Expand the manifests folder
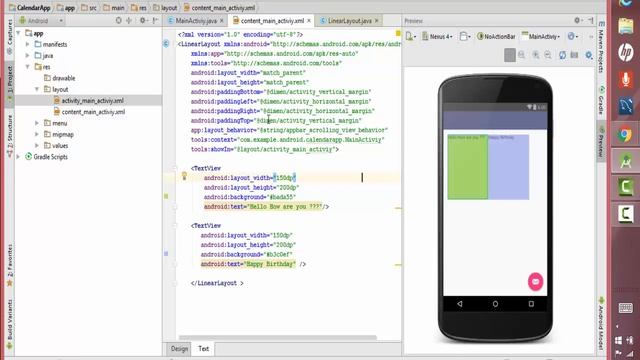 click(27, 44)
